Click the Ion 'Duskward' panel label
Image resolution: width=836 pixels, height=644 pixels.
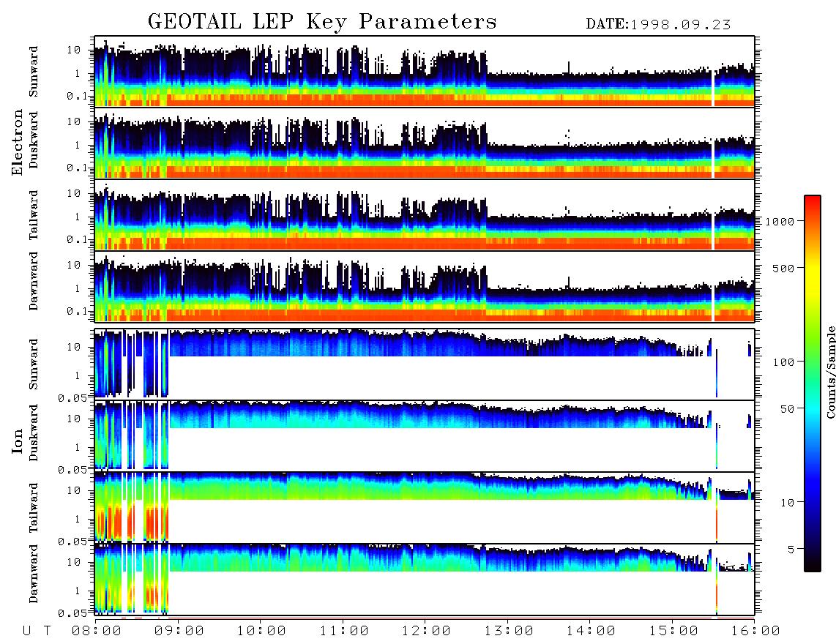point(34,433)
